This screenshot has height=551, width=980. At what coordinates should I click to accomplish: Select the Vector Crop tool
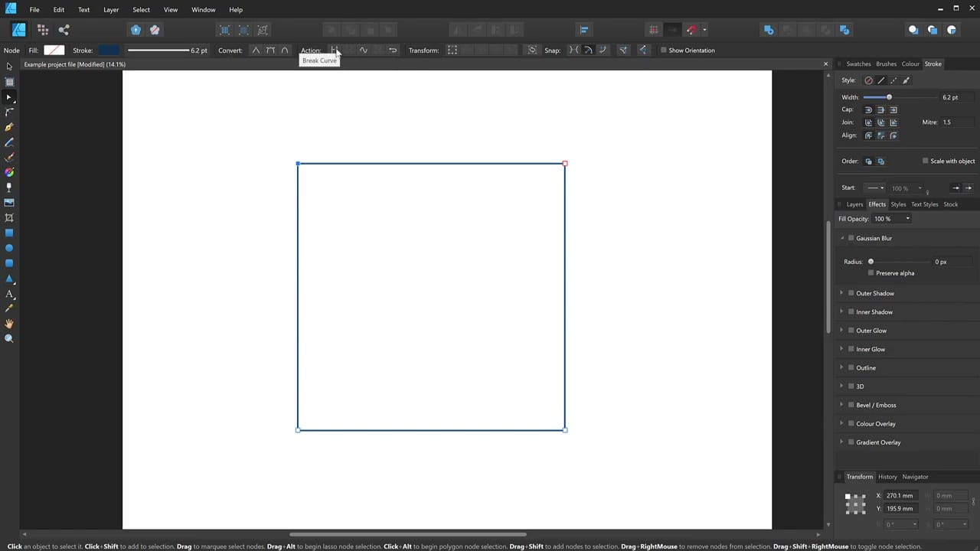pos(9,218)
